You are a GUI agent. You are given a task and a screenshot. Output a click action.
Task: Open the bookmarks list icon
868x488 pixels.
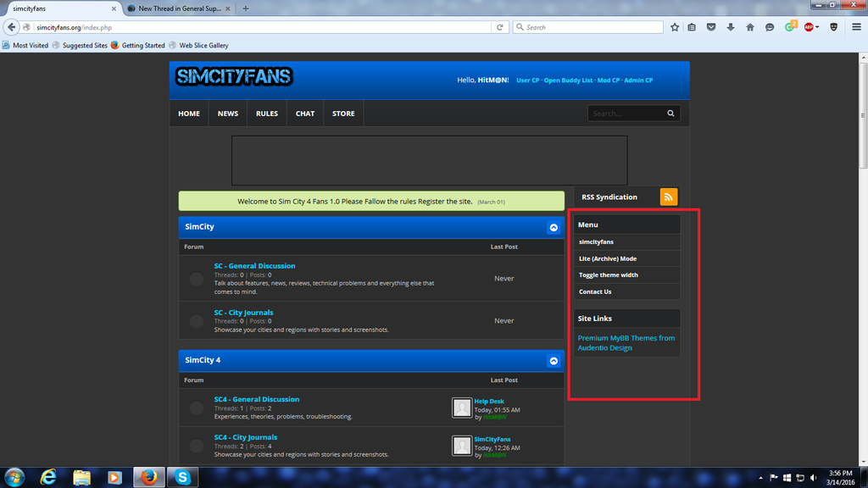pos(692,27)
